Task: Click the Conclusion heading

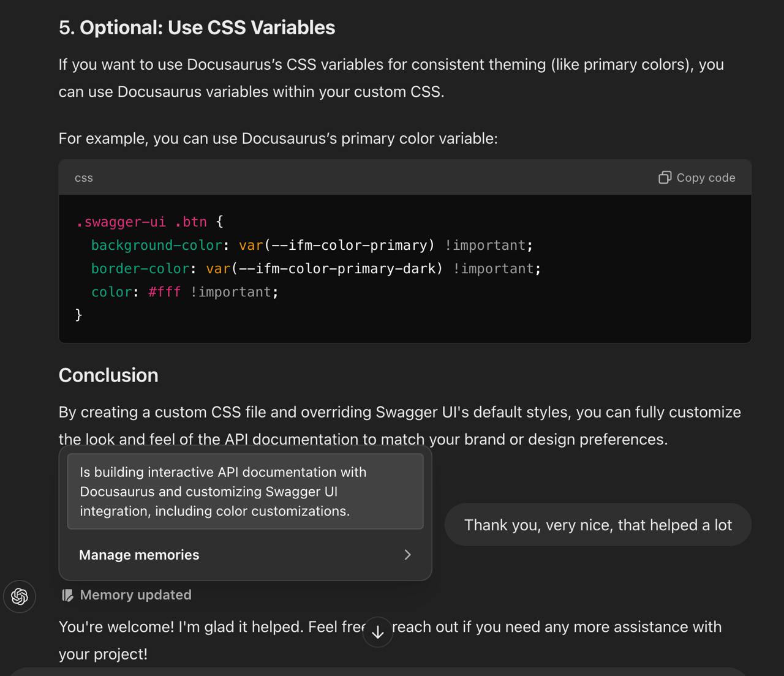Action: [x=108, y=375]
